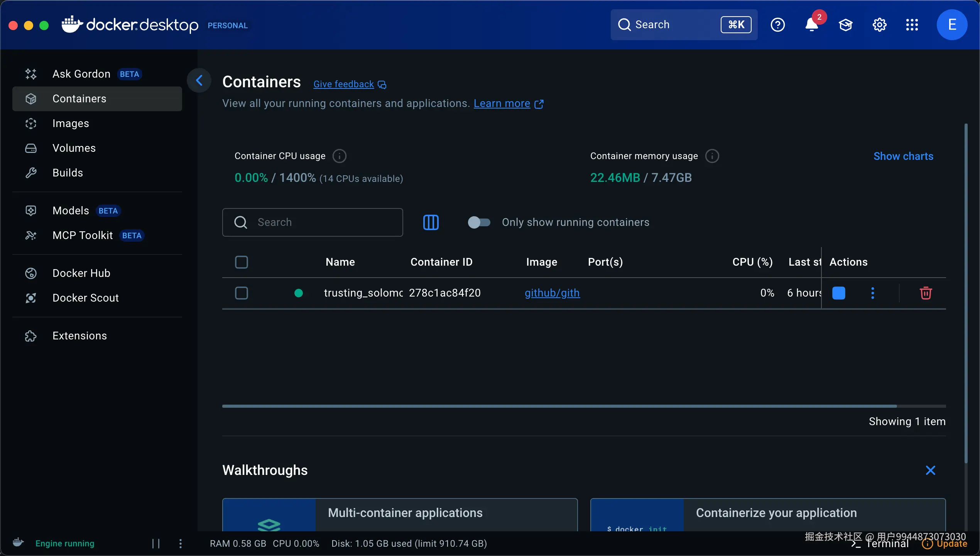
Task: Open Settings gear icon
Action: coord(879,25)
